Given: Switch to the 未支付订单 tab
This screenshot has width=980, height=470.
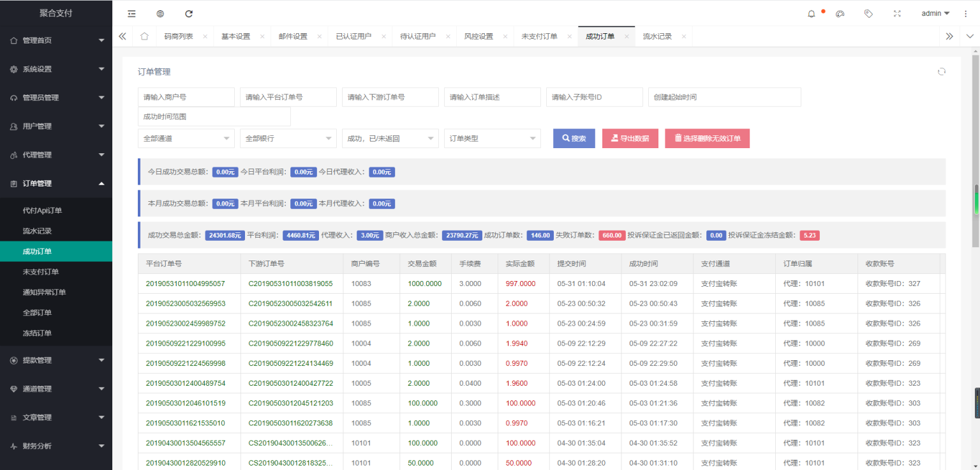Looking at the screenshot, I should coord(539,36).
